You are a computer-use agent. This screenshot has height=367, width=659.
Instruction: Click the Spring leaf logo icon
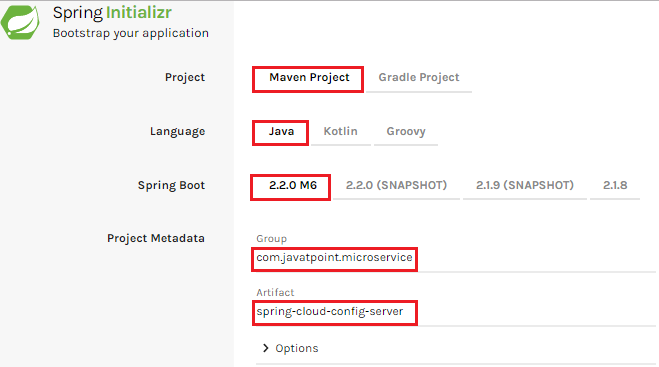click(20, 22)
